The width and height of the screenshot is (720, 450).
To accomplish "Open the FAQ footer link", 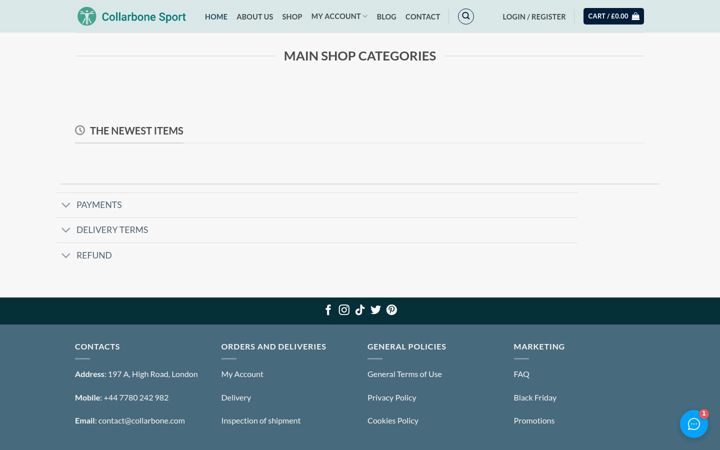I will point(521,374).
